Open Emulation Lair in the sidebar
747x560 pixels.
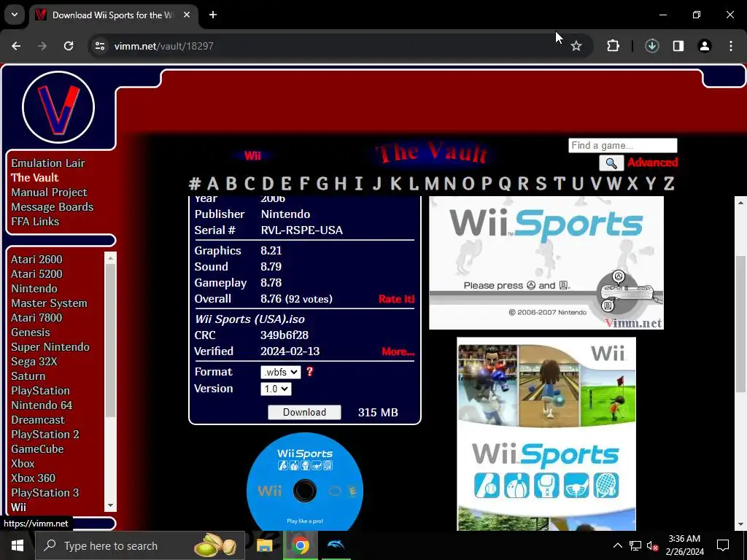[x=48, y=163]
